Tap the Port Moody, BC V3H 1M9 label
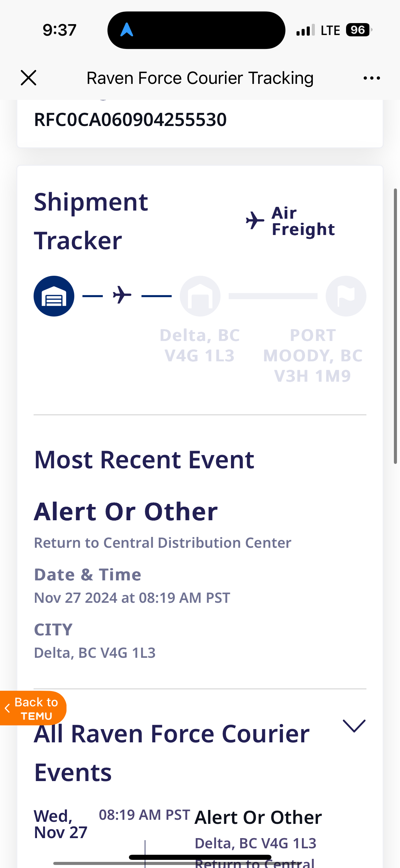 pyautogui.click(x=312, y=355)
